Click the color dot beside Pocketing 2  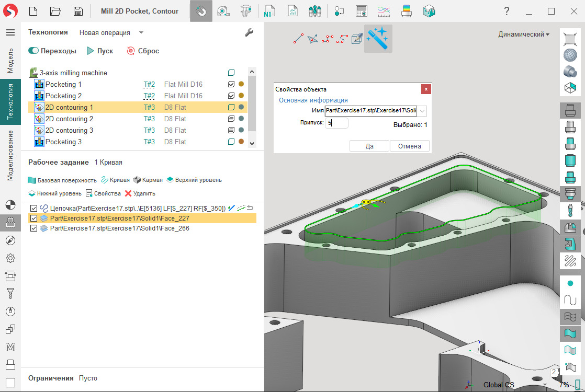[241, 96]
